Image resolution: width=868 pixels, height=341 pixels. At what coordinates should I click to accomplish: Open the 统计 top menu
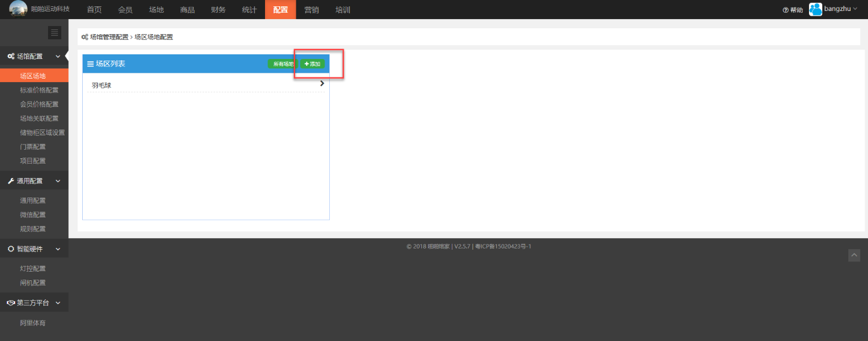click(250, 10)
